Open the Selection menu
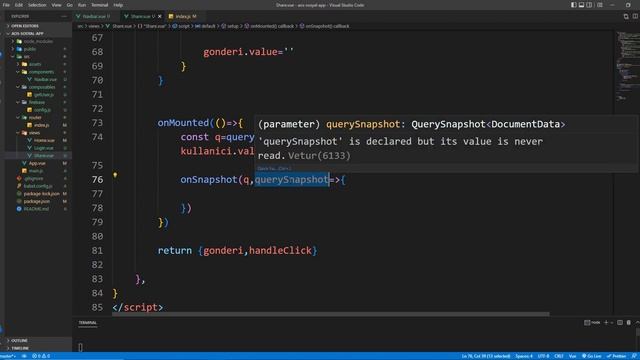 tap(37, 5)
